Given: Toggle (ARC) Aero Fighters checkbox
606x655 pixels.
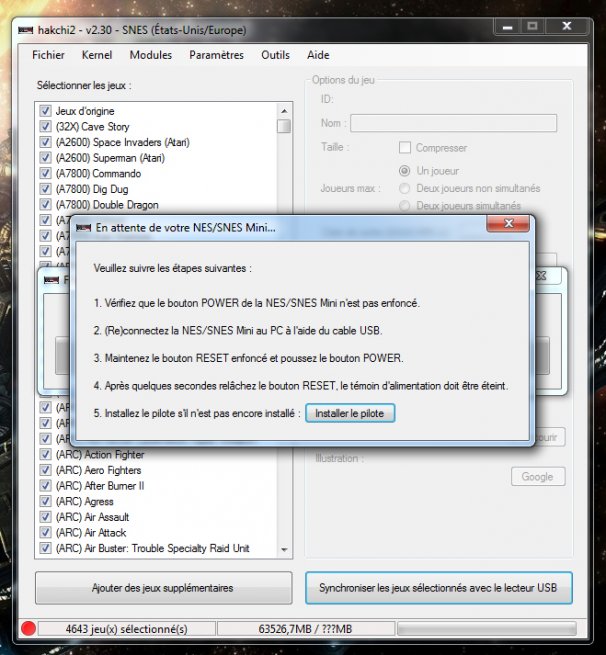Looking at the screenshot, I should pyautogui.click(x=45, y=470).
